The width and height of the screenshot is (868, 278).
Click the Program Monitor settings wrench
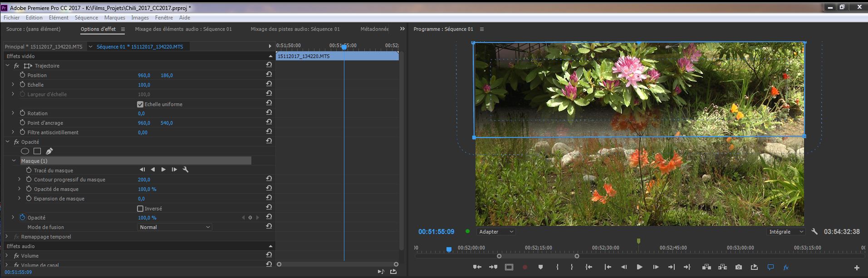[814, 231]
